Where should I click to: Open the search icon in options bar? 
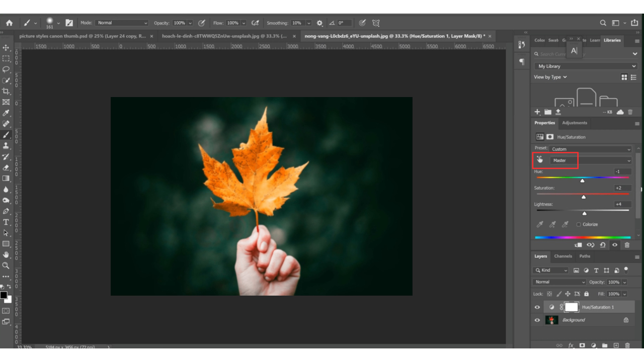[603, 23]
